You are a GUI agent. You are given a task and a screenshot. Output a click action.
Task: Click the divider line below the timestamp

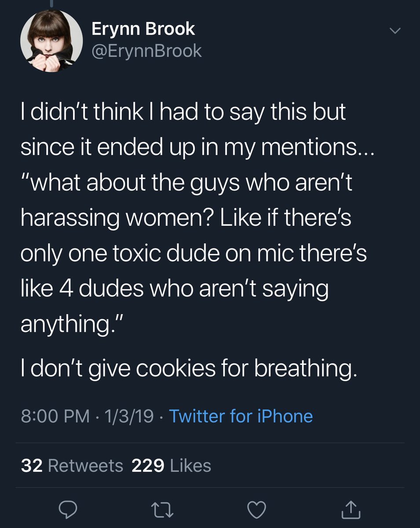click(x=210, y=443)
